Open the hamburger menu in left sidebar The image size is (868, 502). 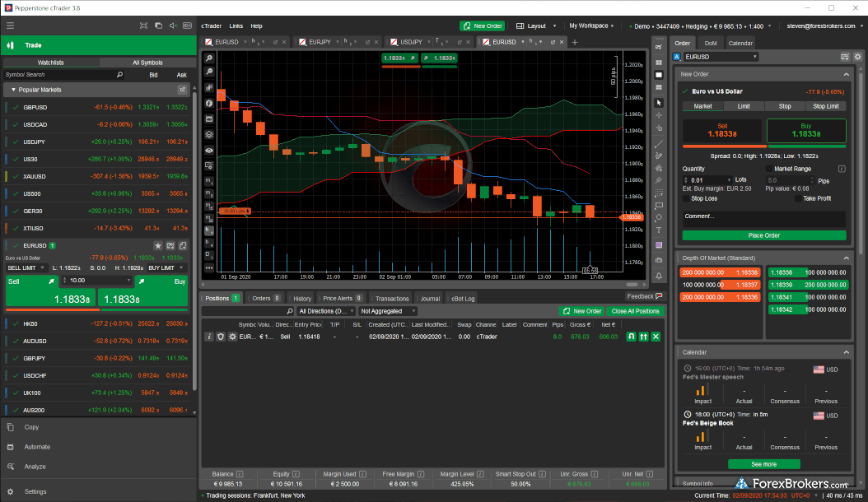click(10, 26)
